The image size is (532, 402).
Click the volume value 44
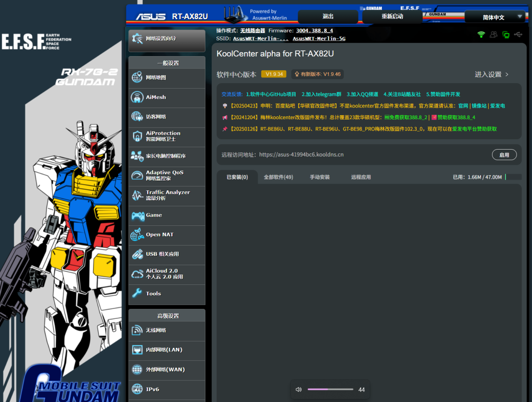coord(362,390)
